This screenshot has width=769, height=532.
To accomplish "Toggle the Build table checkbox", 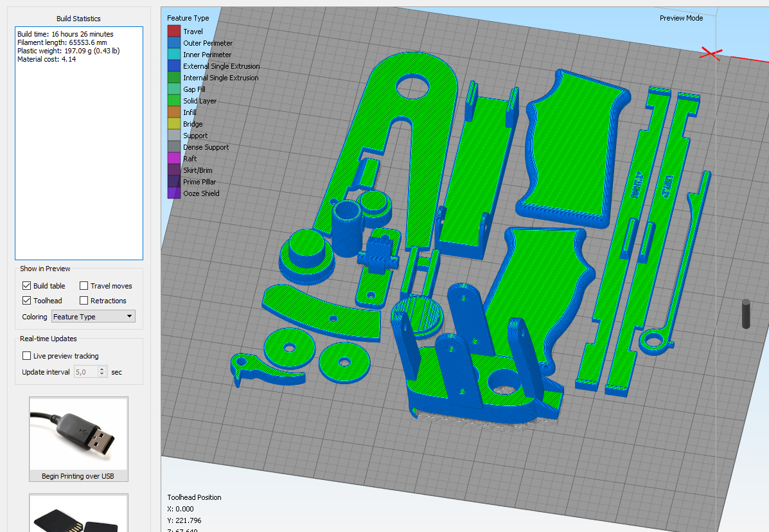I will [27, 285].
